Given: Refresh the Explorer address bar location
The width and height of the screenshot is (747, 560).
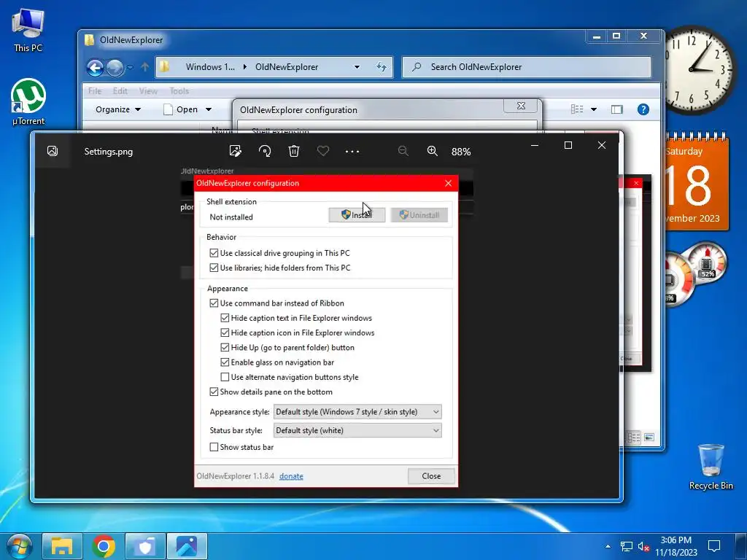Looking at the screenshot, I should (x=381, y=67).
